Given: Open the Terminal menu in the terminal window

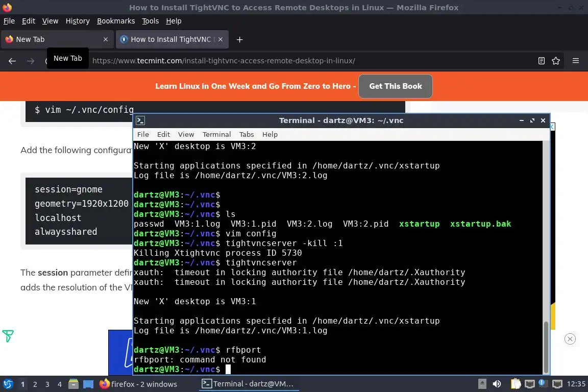Looking at the screenshot, I should click(217, 134).
